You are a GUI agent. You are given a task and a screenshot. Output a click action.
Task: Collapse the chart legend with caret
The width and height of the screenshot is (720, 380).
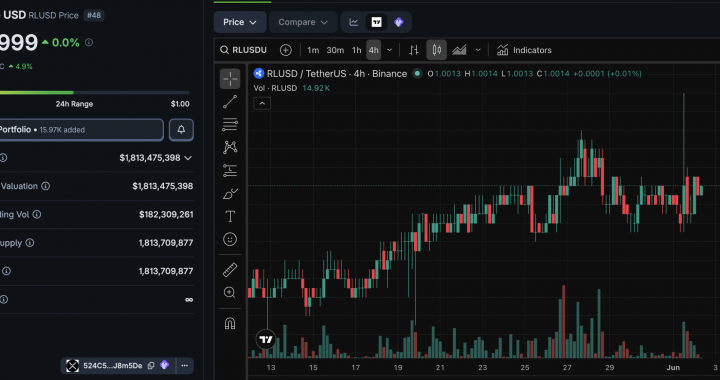262,103
